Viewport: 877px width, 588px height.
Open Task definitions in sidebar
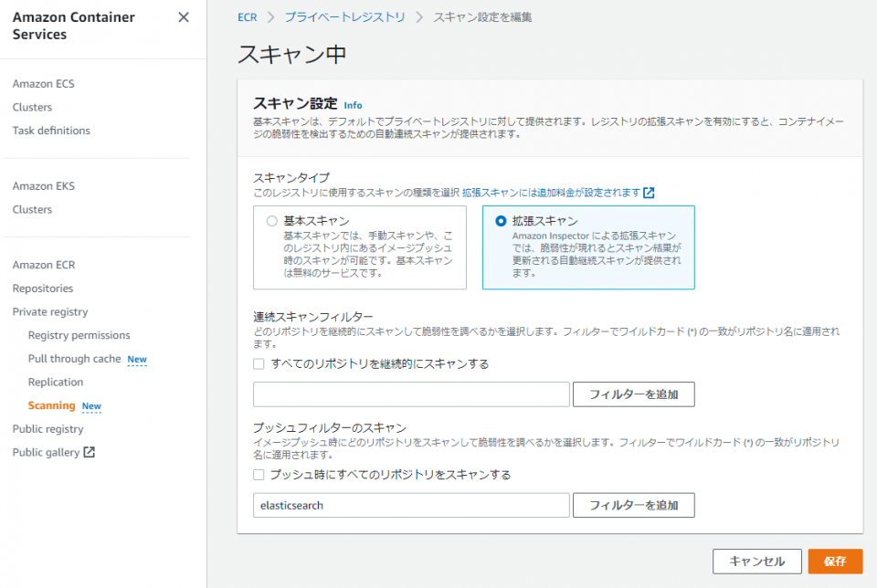[x=51, y=131]
